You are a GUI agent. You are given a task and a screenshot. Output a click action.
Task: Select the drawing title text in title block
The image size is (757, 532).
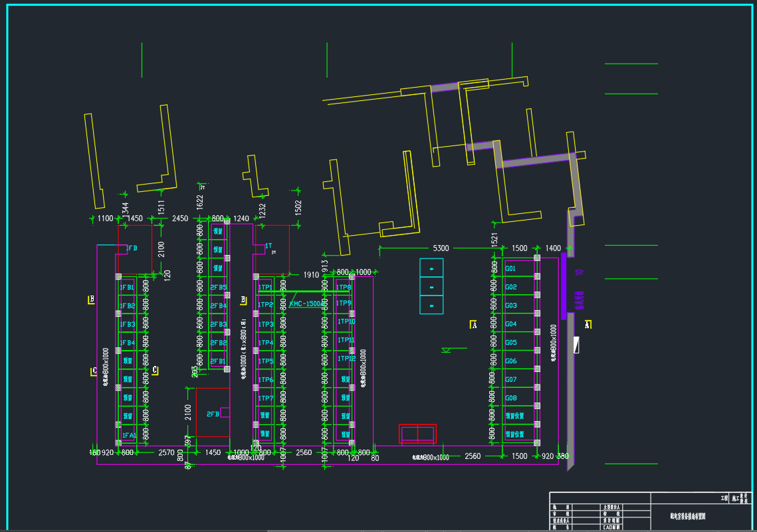[x=688, y=515]
